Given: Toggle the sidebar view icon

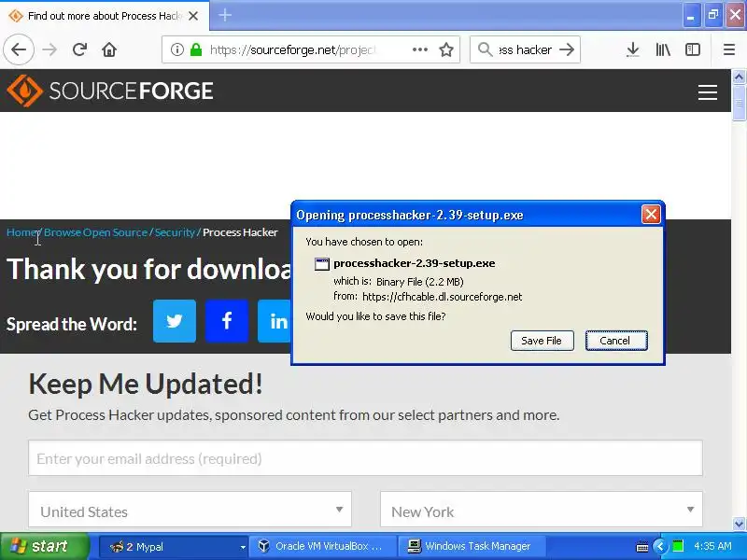Looking at the screenshot, I should click(x=693, y=49).
